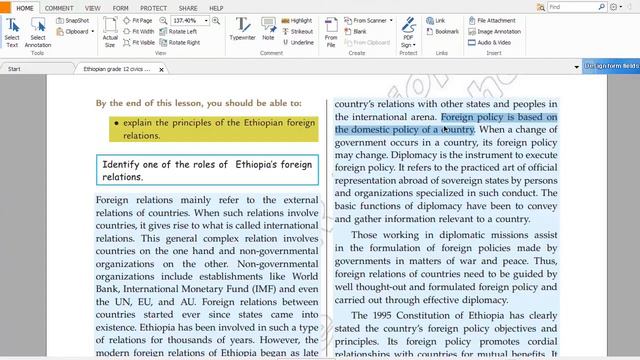Switch to the FORM ribbon tab

click(x=120, y=8)
